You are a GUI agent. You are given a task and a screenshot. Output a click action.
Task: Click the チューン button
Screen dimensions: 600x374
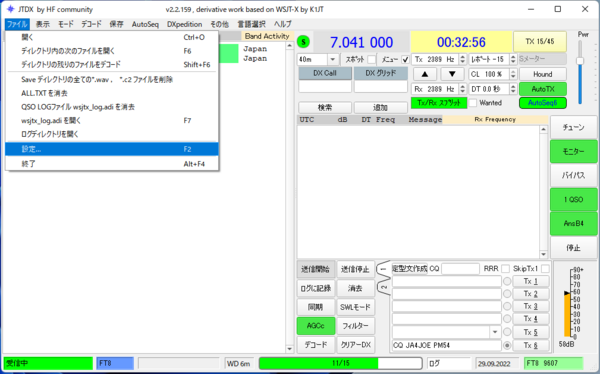(573, 127)
